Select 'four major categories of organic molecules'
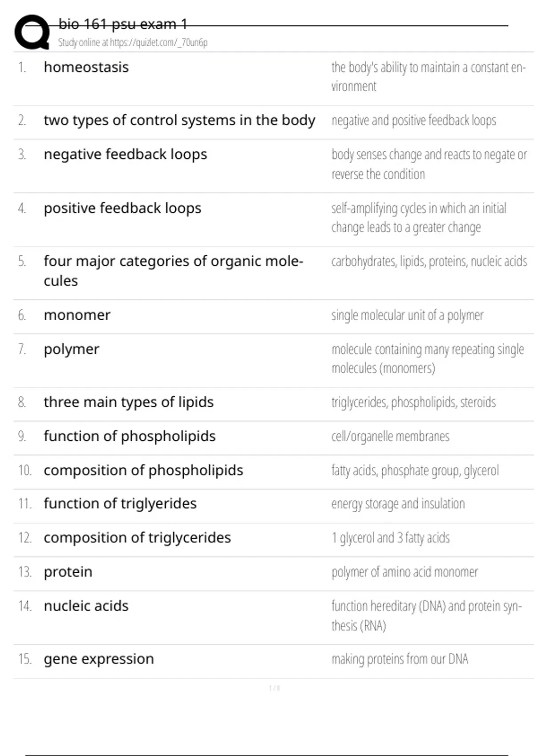Viewport: 534px width, 756px height. click(x=173, y=270)
